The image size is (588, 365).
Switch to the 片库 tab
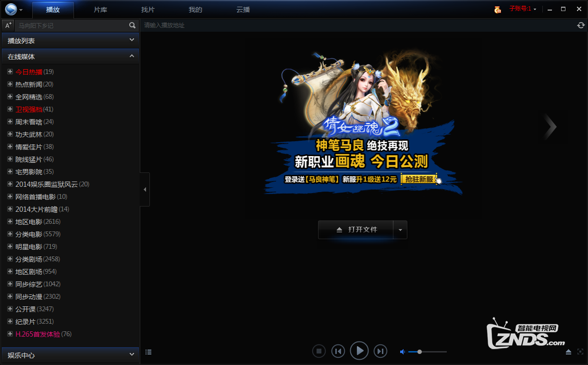[x=100, y=10]
